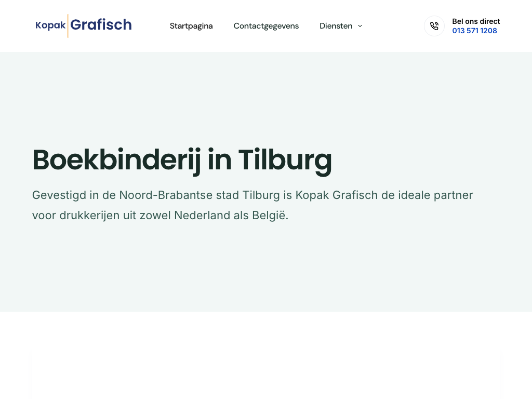Click the "Bel ons direct" label
Image resolution: width=532 pixels, height=399 pixels.
(x=476, y=21)
